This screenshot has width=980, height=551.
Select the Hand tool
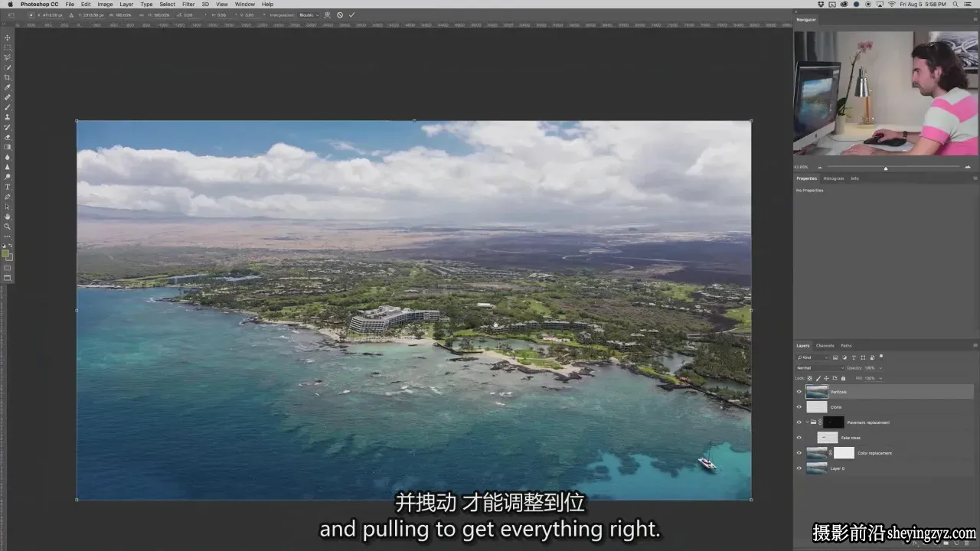[x=8, y=217]
